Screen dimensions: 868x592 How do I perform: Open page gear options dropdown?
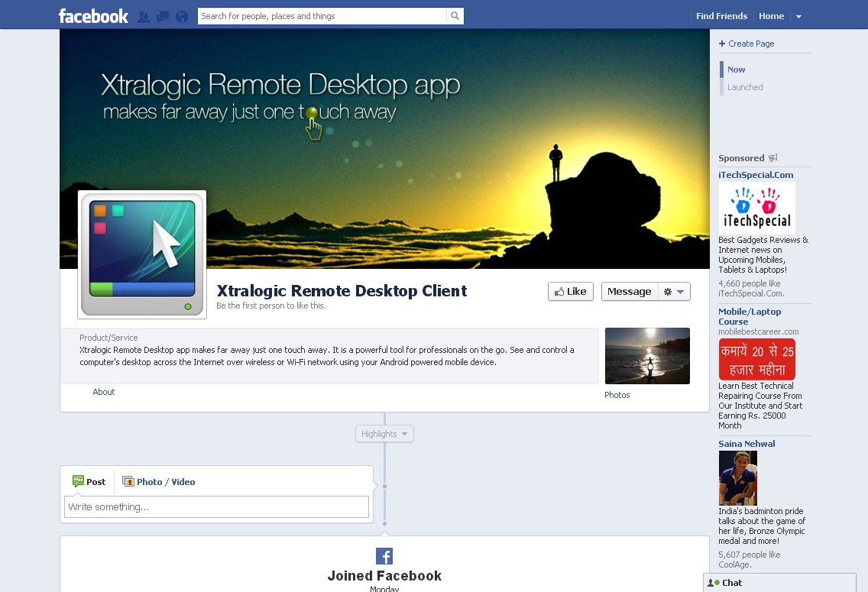[x=674, y=292]
